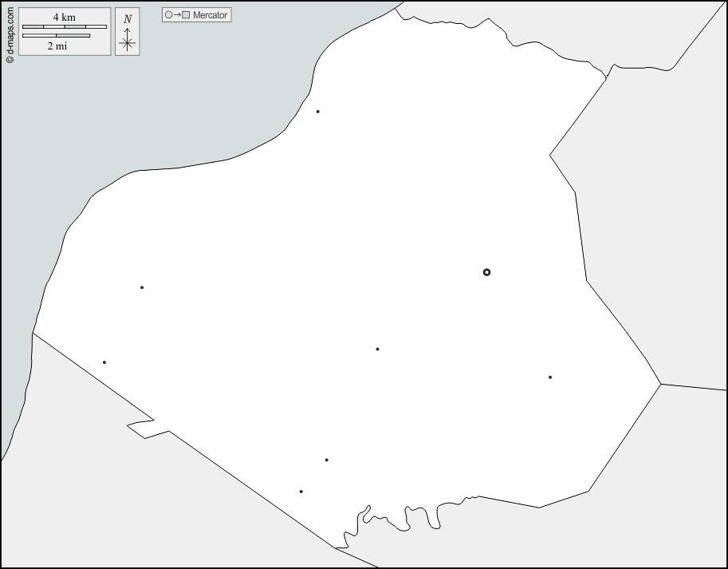Click the arrow in the Mercator legend
Image resolution: width=728 pixels, height=569 pixels.
pyautogui.click(x=177, y=15)
